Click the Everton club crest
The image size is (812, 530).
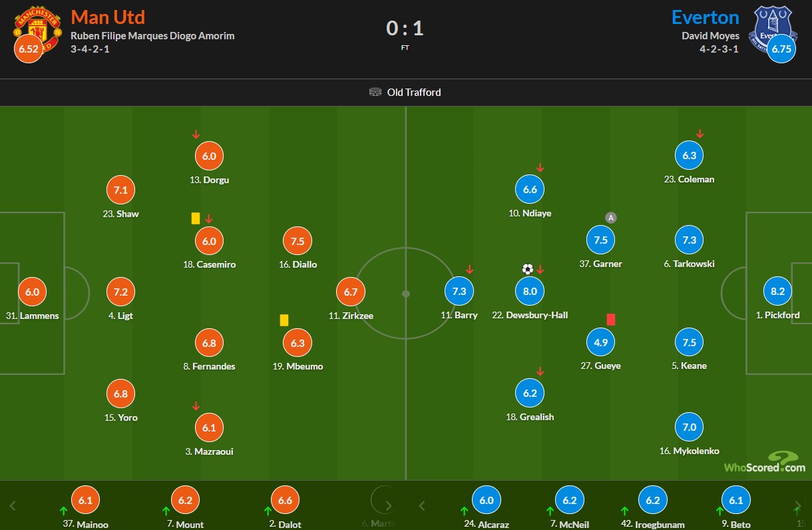point(771,27)
